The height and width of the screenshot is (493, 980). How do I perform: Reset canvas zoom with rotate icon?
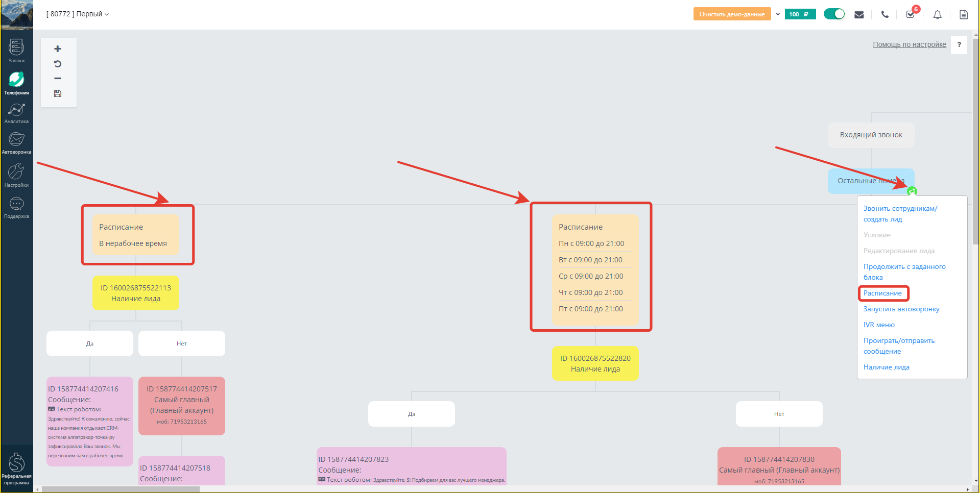point(58,64)
